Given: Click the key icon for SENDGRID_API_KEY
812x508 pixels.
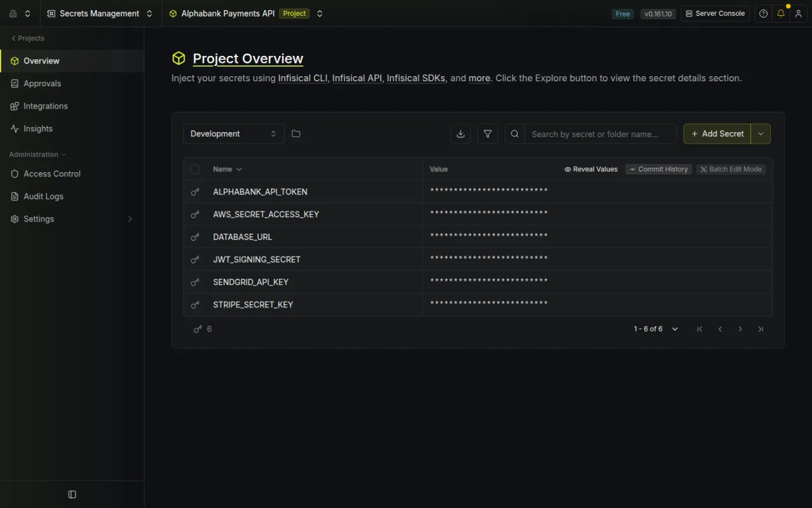Looking at the screenshot, I should [195, 282].
